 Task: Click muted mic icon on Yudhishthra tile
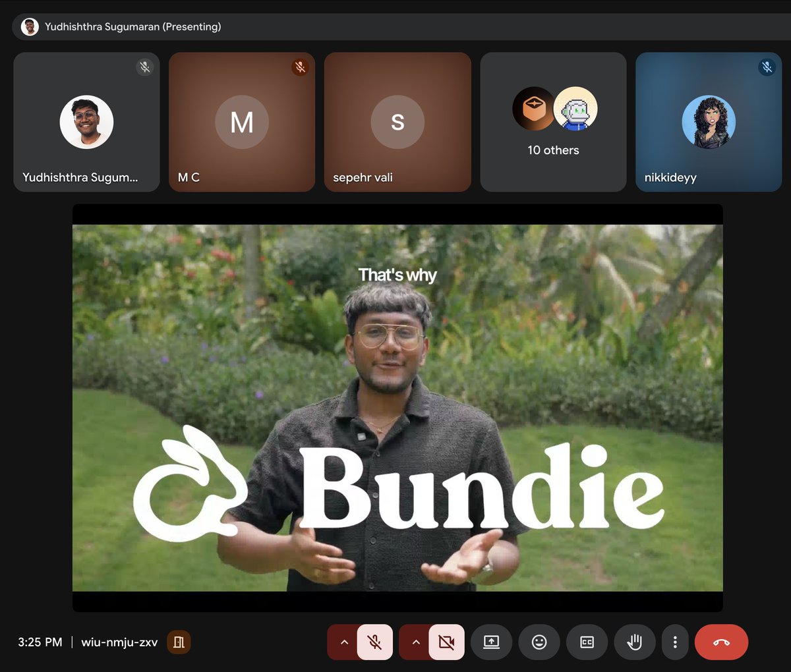(144, 67)
